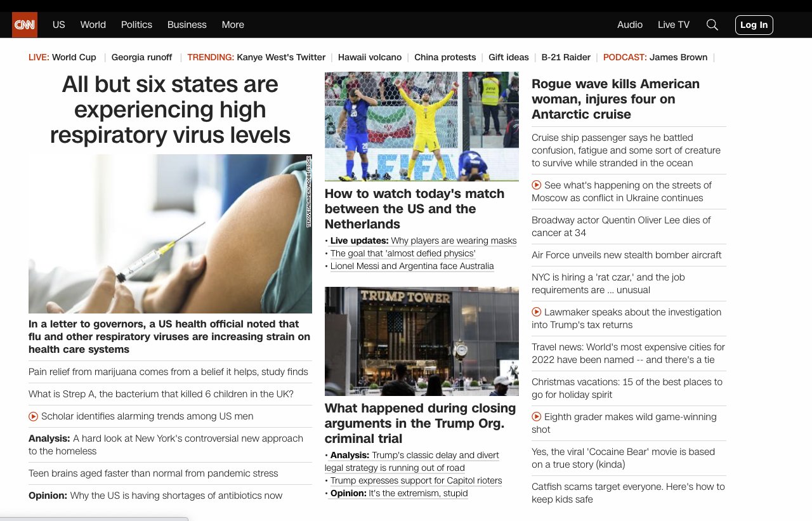Open marijuana pain relief study story
This screenshot has height=521, width=812.
(168, 372)
